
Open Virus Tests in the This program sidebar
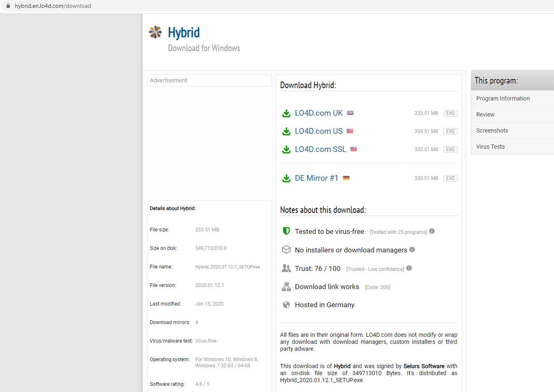[512, 147]
